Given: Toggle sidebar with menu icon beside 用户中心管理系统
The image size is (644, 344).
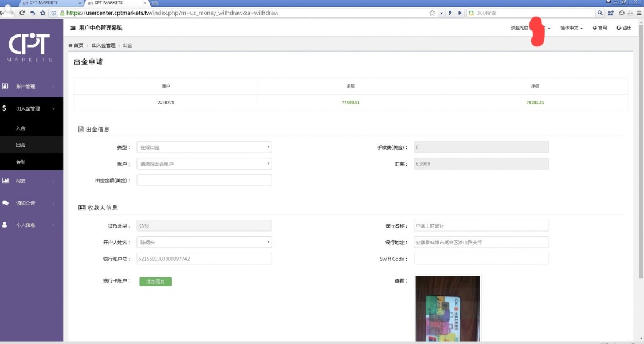Looking at the screenshot, I should (x=73, y=28).
